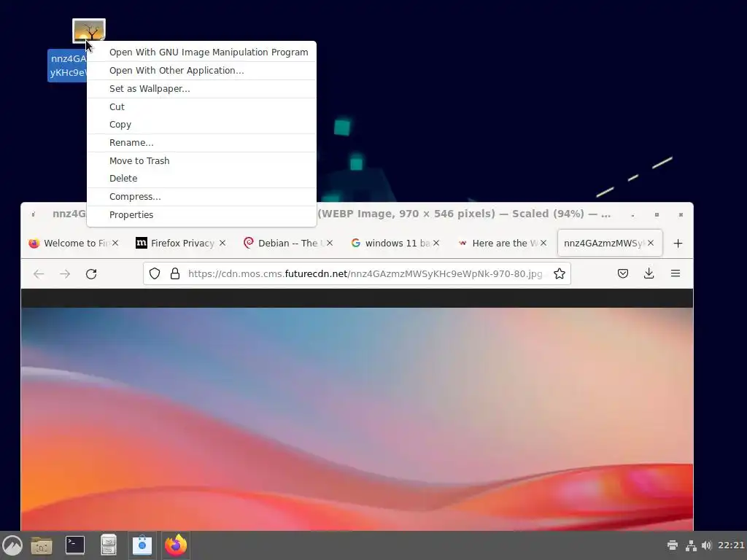Launch terminal from taskbar
Image resolution: width=747 pixels, height=560 pixels.
pyautogui.click(x=75, y=545)
